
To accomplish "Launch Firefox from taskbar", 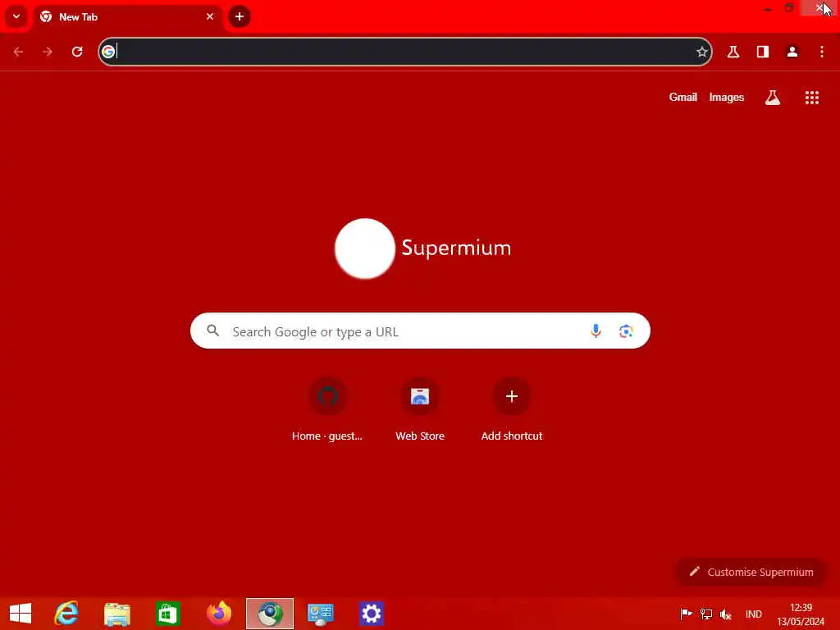I will pos(219,614).
